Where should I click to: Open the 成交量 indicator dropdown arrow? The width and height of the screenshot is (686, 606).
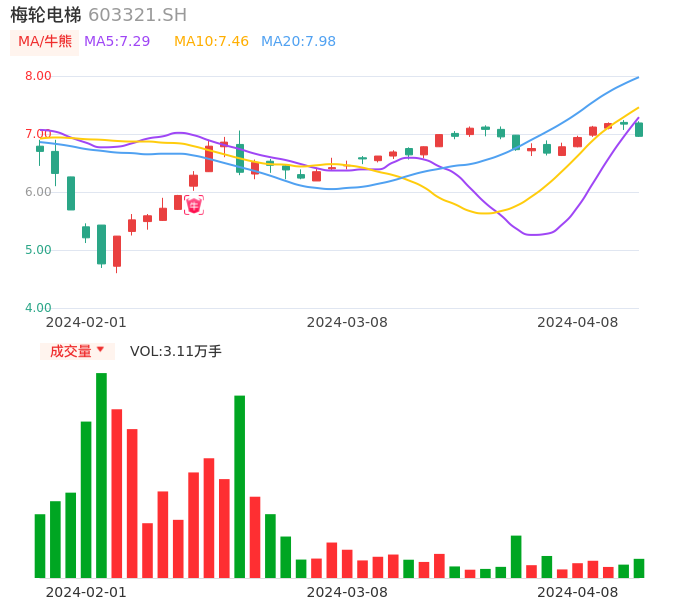coord(100,350)
